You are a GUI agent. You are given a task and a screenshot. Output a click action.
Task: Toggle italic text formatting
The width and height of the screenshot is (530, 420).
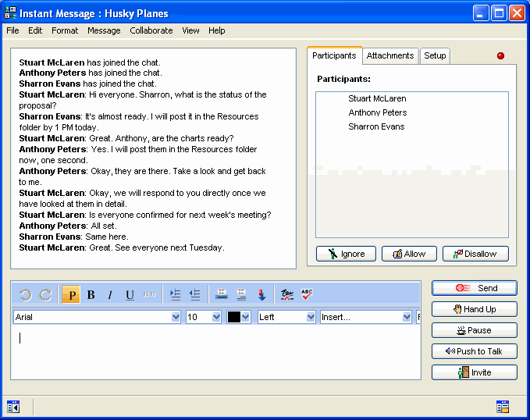pos(110,295)
